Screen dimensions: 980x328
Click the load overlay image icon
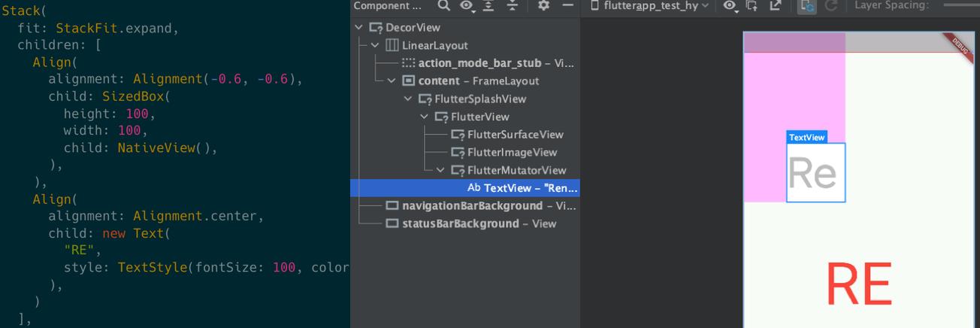tap(752, 6)
